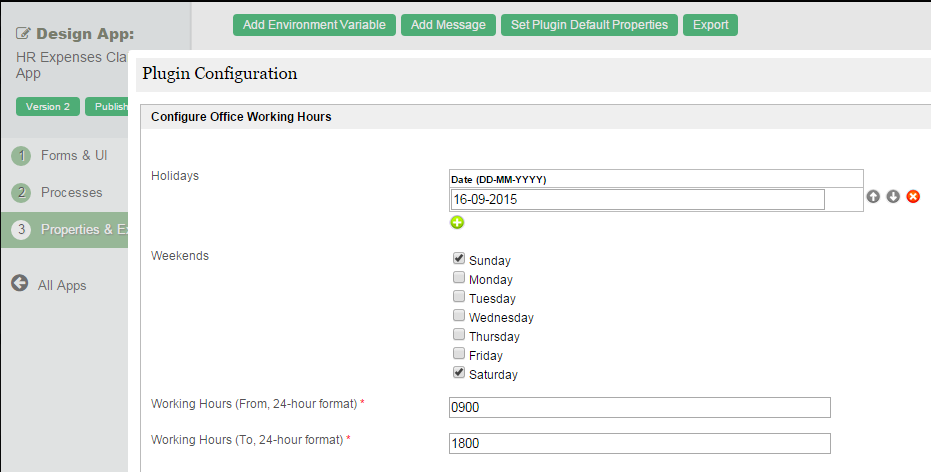The image size is (931, 472).
Task: Check the Monday weekend checkbox
Action: (x=459, y=277)
